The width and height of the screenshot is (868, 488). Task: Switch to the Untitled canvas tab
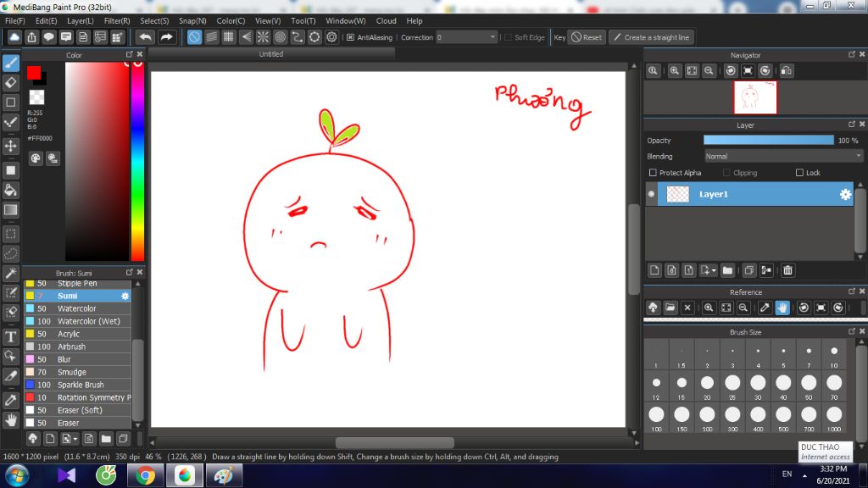(x=271, y=54)
